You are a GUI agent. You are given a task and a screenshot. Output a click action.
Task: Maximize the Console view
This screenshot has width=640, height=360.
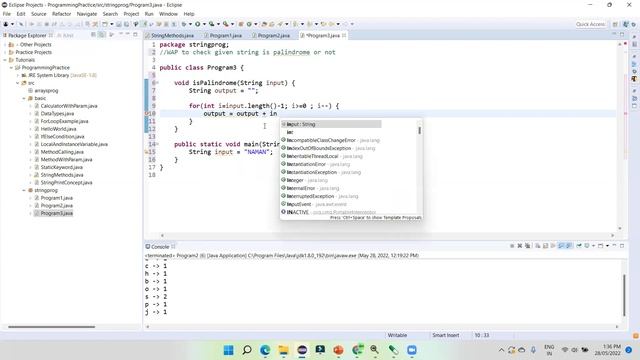coord(622,246)
